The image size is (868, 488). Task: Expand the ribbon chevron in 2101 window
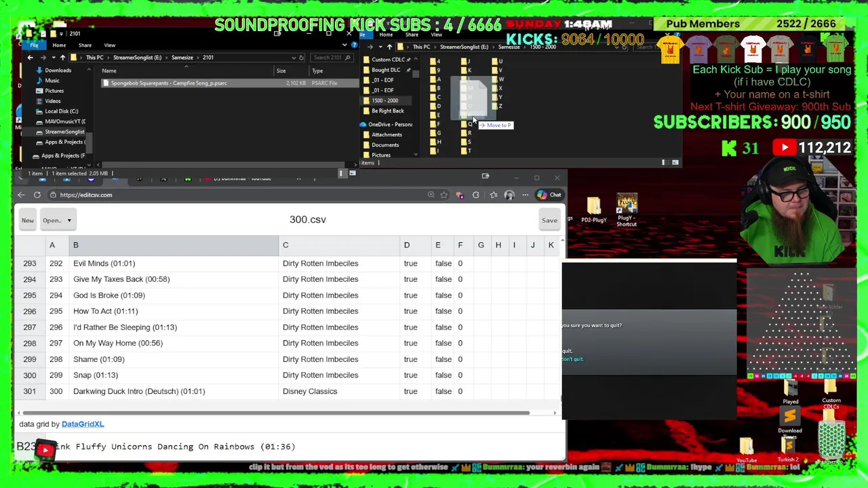[x=344, y=45]
